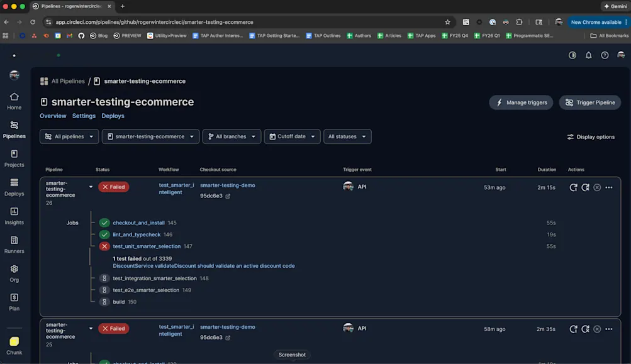Open All Bookmarks folder
The height and width of the screenshot is (364, 631).
coord(609,36)
